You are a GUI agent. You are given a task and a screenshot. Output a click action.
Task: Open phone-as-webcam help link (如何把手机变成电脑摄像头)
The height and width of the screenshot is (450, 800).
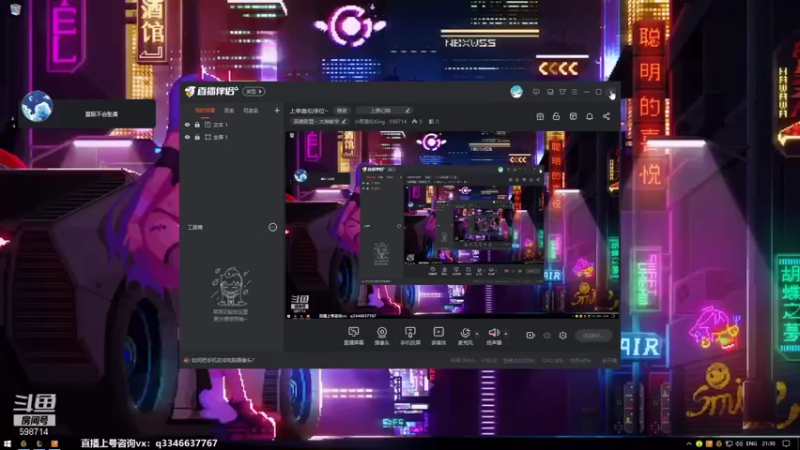pos(223,360)
